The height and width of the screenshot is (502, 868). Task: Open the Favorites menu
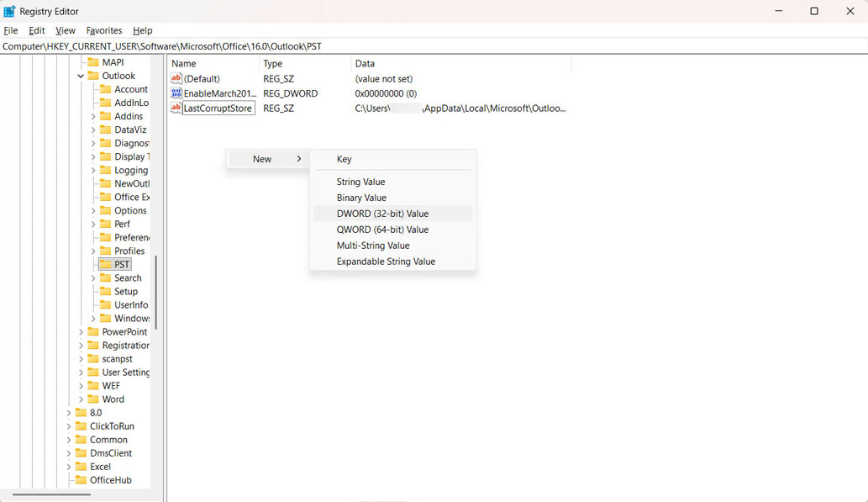pos(104,30)
